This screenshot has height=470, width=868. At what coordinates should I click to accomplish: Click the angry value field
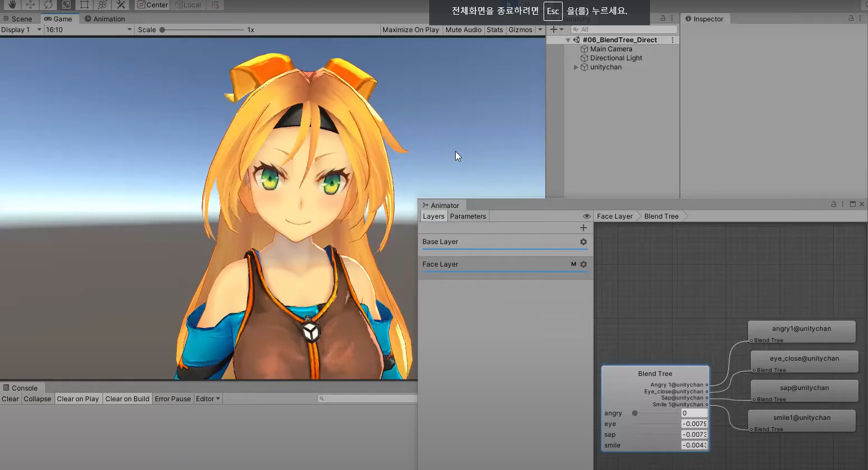694,413
